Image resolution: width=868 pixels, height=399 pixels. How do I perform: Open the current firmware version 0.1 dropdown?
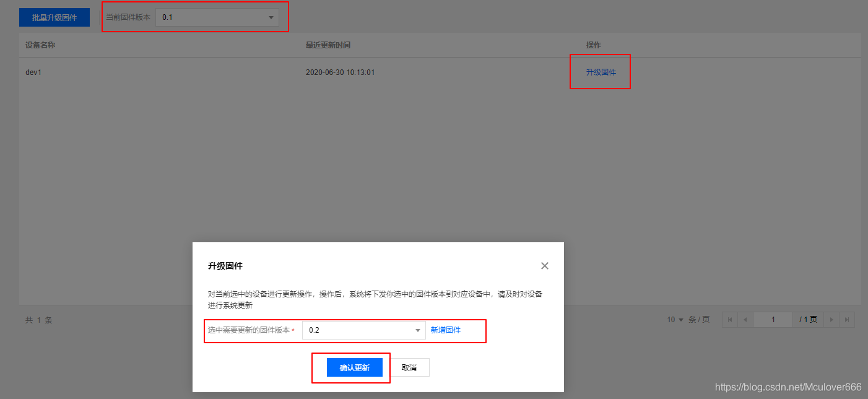[x=217, y=18]
